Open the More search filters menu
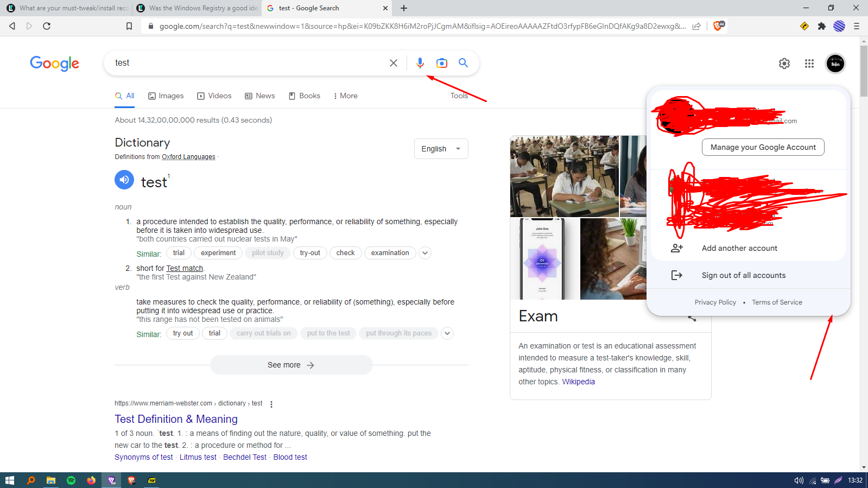This screenshot has height=488, width=868. (346, 96)
